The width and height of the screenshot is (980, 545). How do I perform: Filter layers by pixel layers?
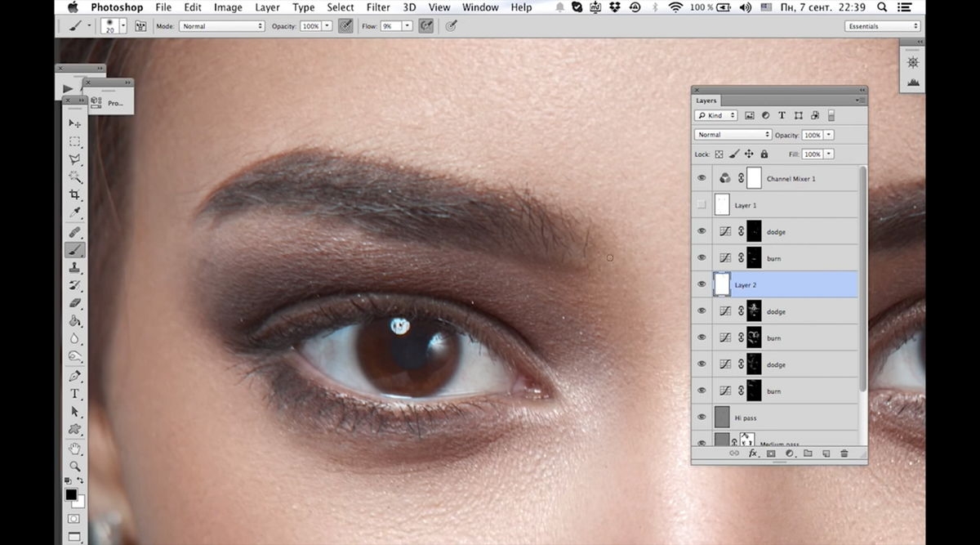coord(750,116)
